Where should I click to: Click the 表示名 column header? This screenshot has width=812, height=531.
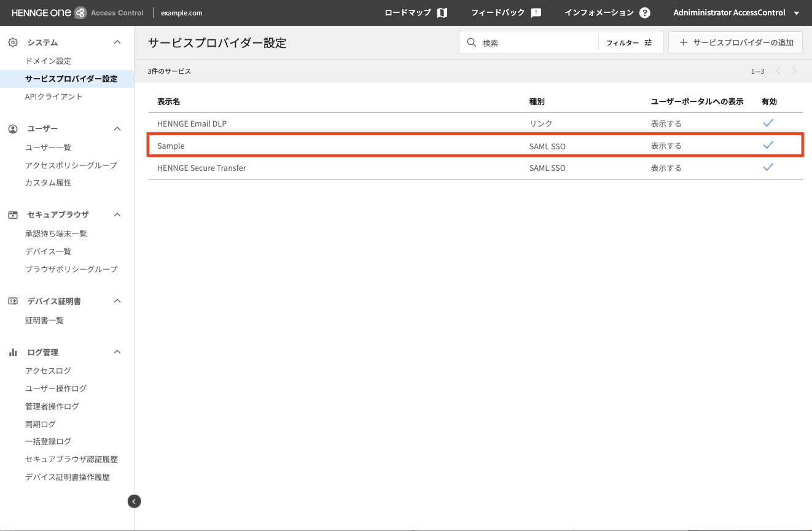point(168,101)
